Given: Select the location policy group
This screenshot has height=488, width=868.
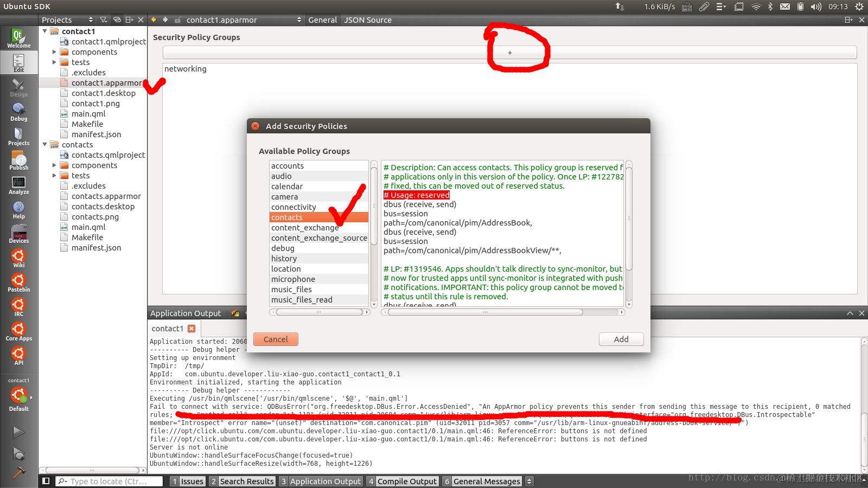Looking at the screenshot, I should click(319, 269).
